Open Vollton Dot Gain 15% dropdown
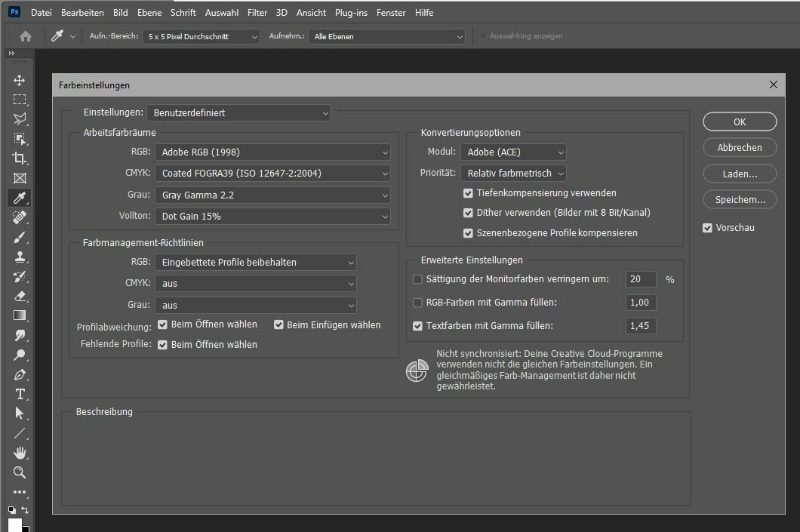The width and height of the screenshot is (800, 532). click(x=273, y=217)
